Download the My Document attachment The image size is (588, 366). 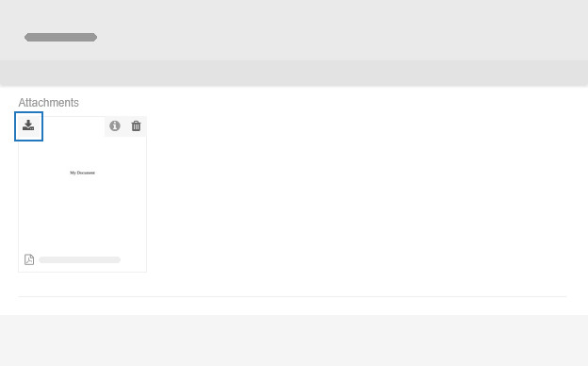[x=28, y=126]
